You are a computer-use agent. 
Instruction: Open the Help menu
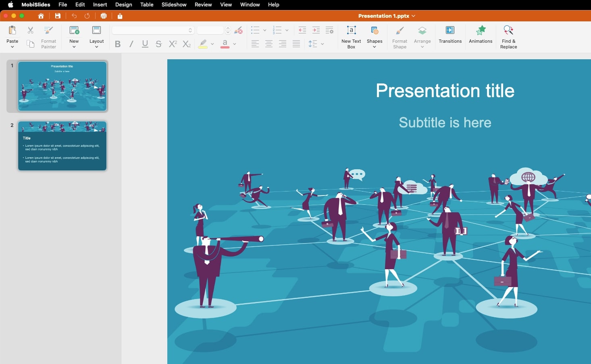tap(274, 4)
